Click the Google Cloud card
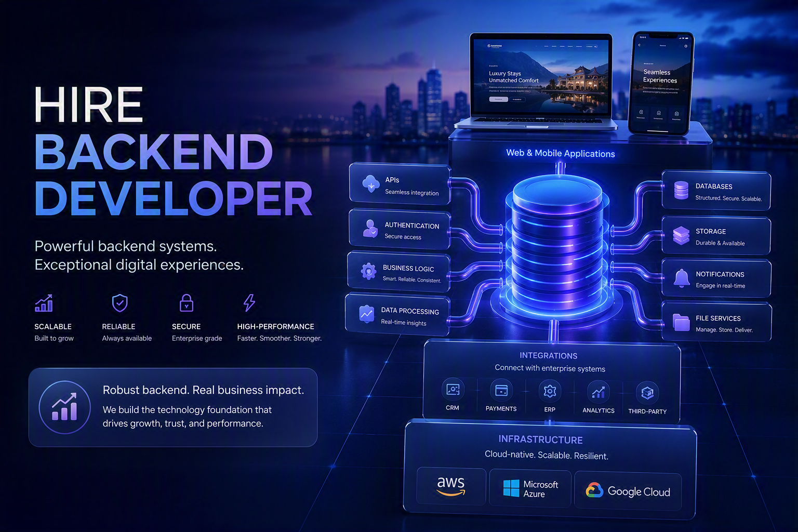The height and width of the screenshot is (532, 798). coord(628,491)
